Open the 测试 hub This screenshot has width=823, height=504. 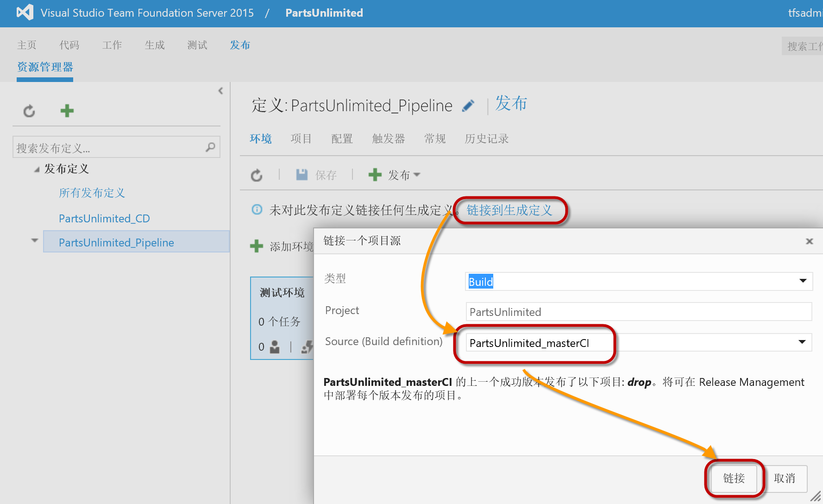coord(197,45)
